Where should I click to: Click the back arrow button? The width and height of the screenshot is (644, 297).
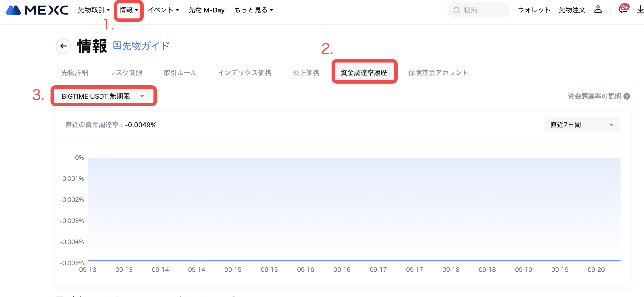[63, 46]
